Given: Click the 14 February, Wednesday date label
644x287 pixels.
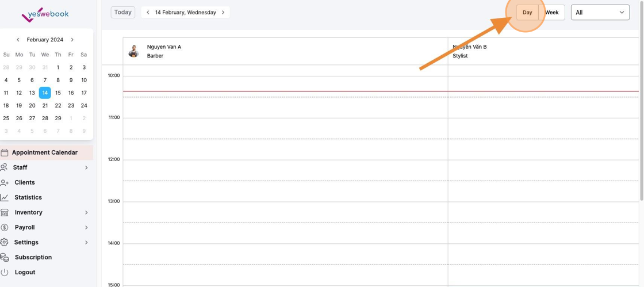Looking at the screenshot, I should pyautogui.click(x=186, y=12).
